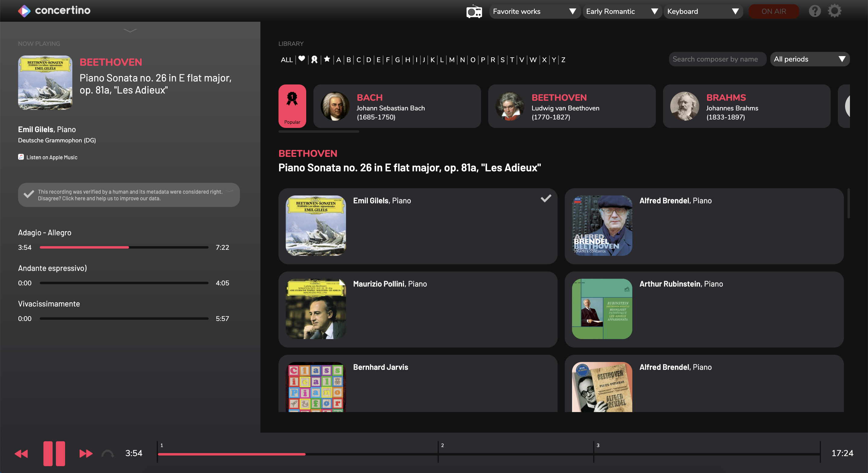The image size is (868, 473).
Task: Skip to next track
Action: click(x=86, y=453)
